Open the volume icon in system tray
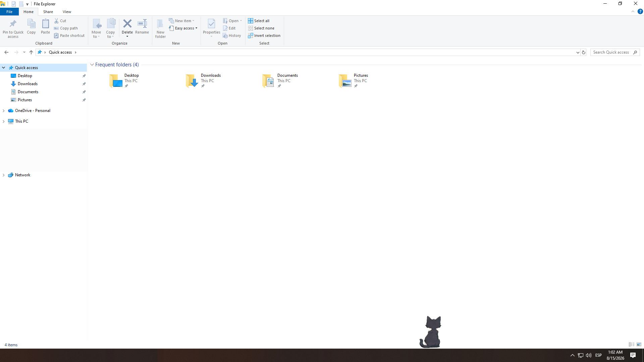This screenshot has height=362, width=644. click(589, 355)
